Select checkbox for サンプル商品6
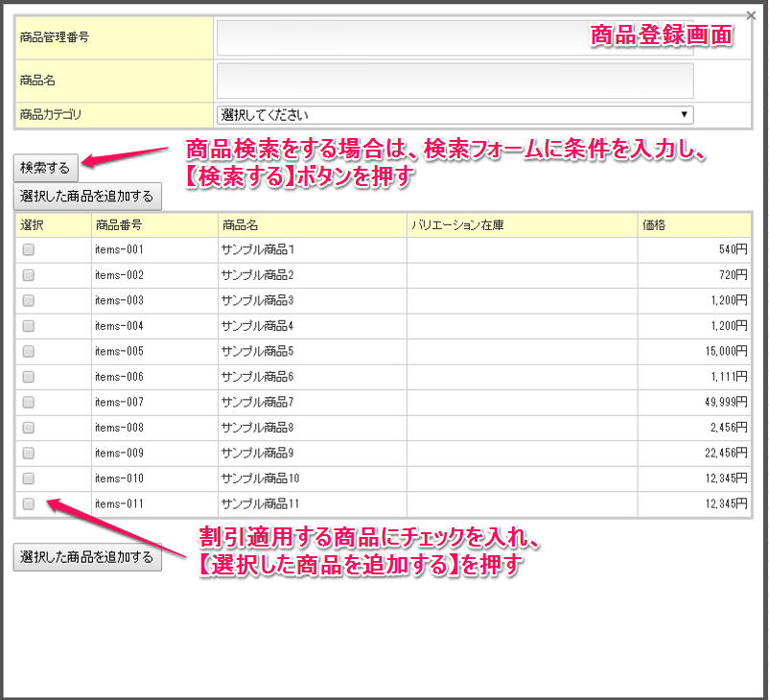 (29, 377)
